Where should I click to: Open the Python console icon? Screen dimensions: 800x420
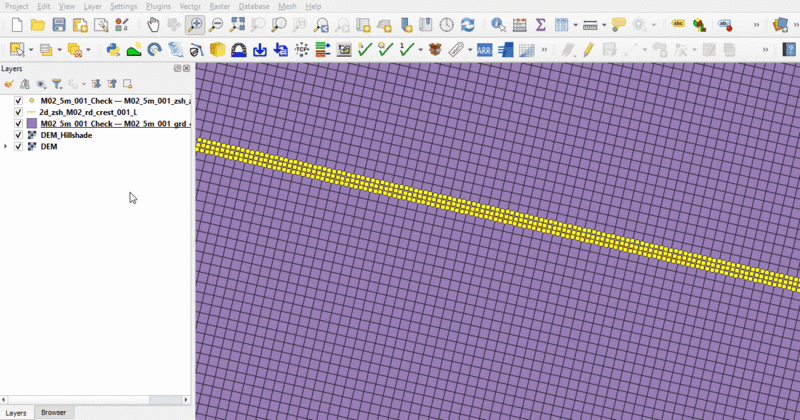pos(113,49)
